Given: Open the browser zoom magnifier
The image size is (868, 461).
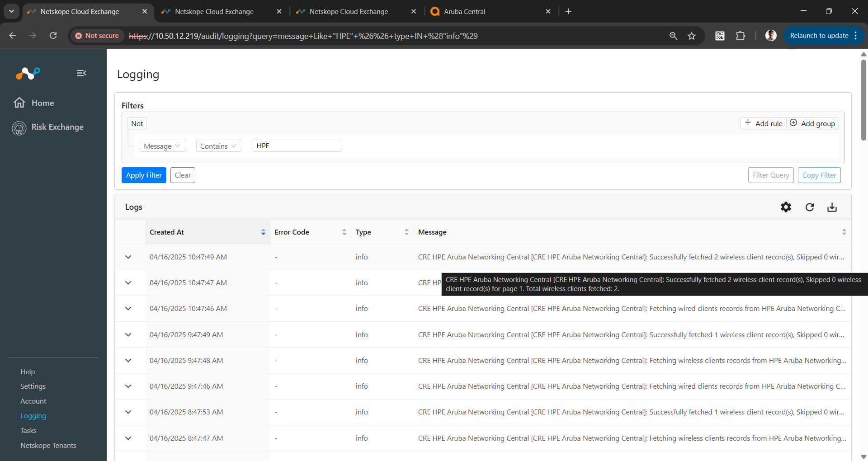Looking at the screenshot, I should [x=674, y=36].
